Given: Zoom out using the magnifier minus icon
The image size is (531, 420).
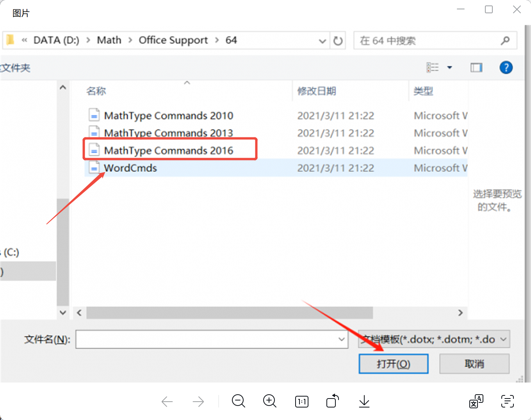Looking at the screenshot, I should pyautogui.click(x=238, y=401).
